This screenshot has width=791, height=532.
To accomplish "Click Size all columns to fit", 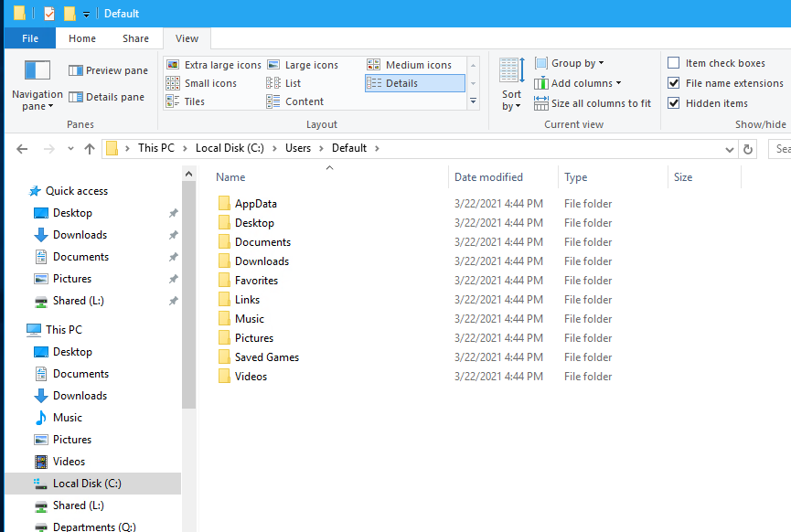I will click(x=593, y=103).
